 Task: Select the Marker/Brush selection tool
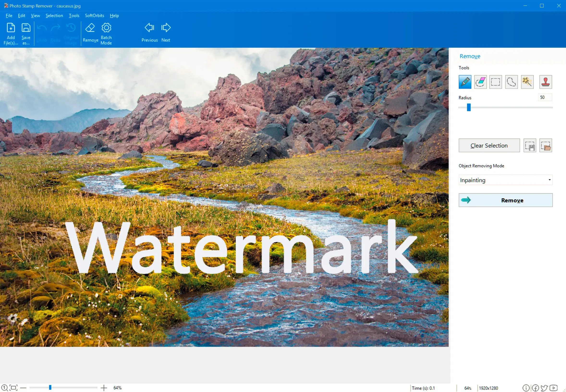click(x=465, y=81)
